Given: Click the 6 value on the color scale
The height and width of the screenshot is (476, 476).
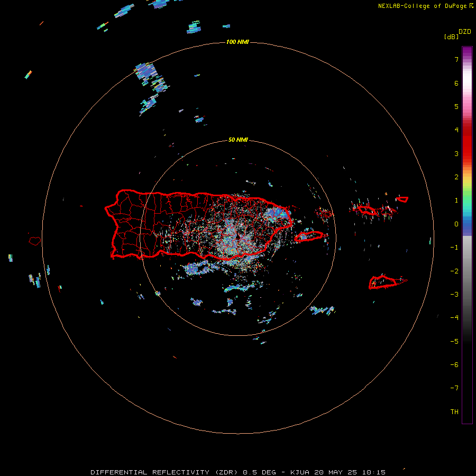Looking at the screenshot, I should (x=456, y=83).
